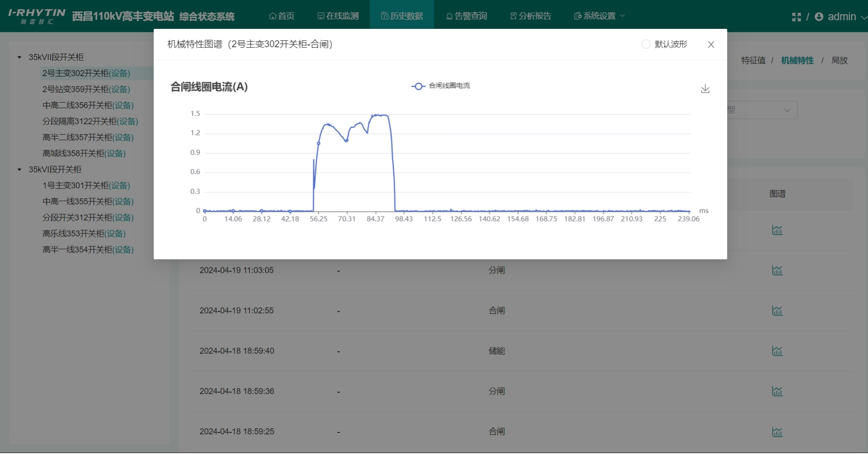Switch to the 特征值 tab
Viewport: 868px width, 454px height.
pos(753,60)
